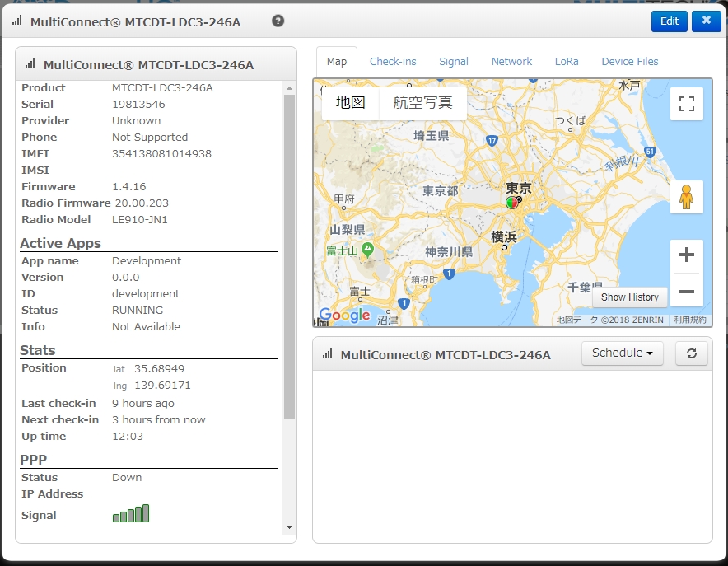The image size is (728, 566).
Task: Click the signal strength bars indicator
Action: pyautogui.click(x=131, y=513)
